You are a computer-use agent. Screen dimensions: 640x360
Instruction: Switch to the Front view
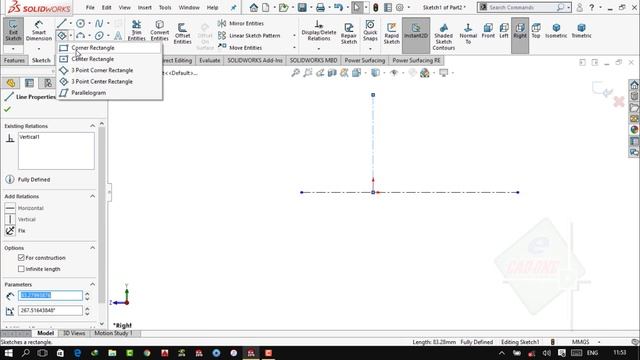pyautogui.click(x=488, y=31)
